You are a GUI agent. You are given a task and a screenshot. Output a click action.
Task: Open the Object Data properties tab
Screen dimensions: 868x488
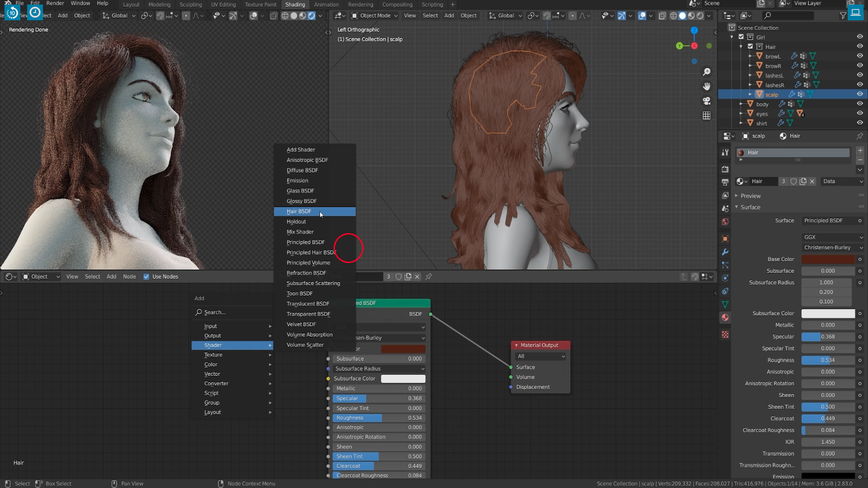point(725,305)
